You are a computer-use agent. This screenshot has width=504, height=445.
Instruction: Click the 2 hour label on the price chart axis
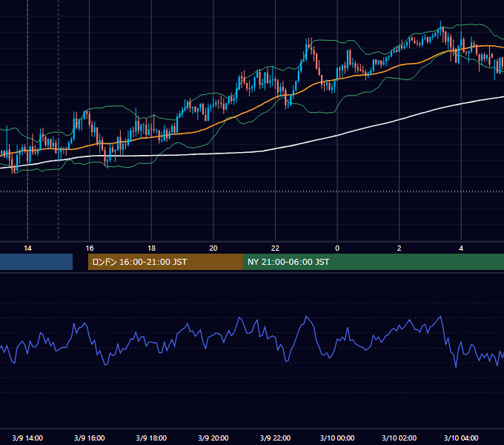coord(399,248)
